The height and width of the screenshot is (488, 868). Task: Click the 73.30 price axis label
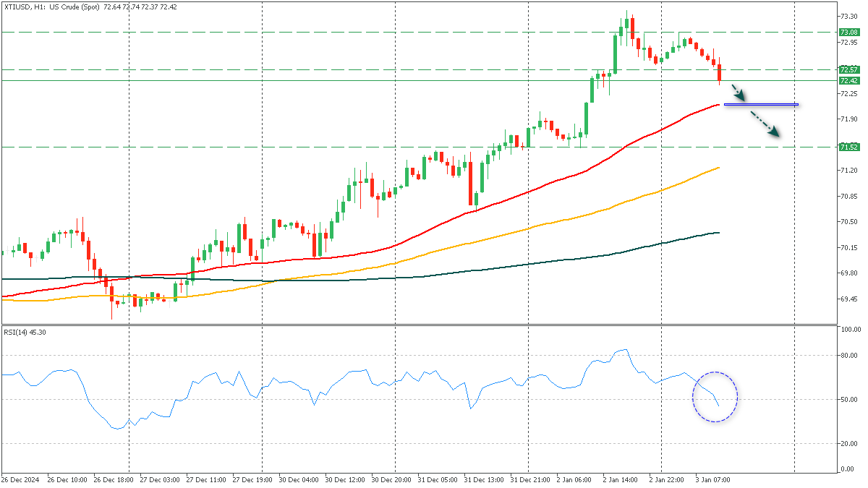(x=848, y=16)
